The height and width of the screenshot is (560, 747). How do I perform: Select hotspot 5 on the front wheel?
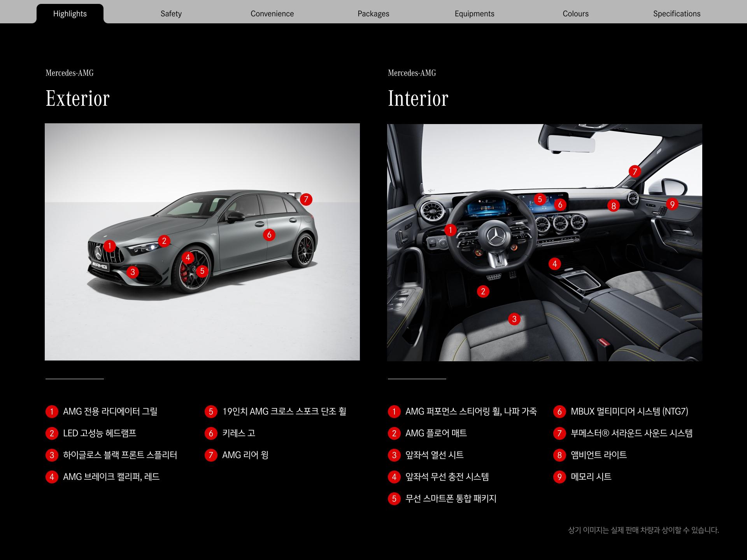[x=202, y=271]
